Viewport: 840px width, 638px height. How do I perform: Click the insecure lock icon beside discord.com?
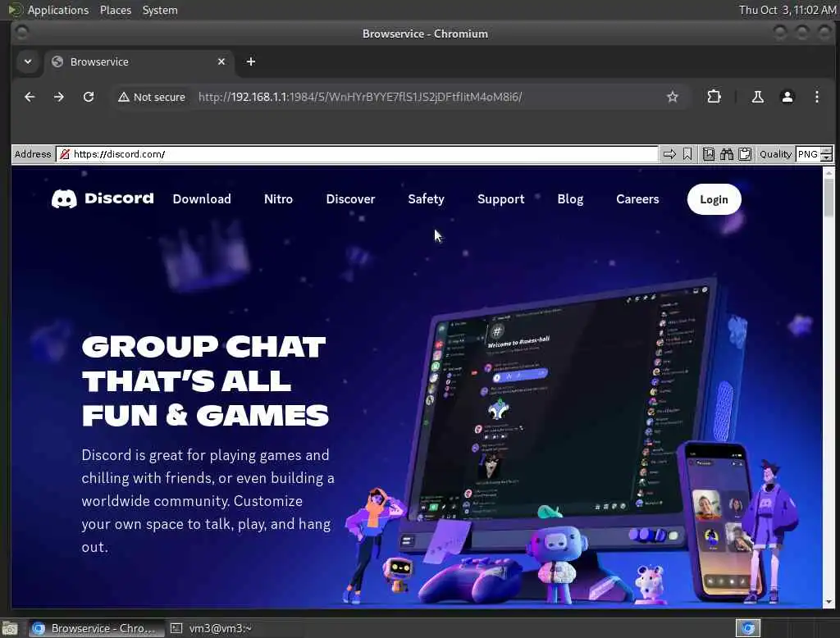pyautogui.click(x=64, y=154)
